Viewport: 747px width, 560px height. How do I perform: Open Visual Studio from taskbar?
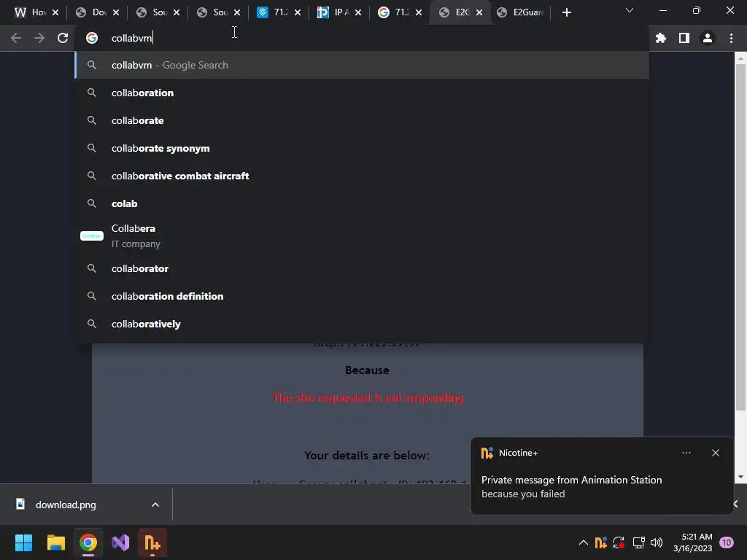(120, 542)
